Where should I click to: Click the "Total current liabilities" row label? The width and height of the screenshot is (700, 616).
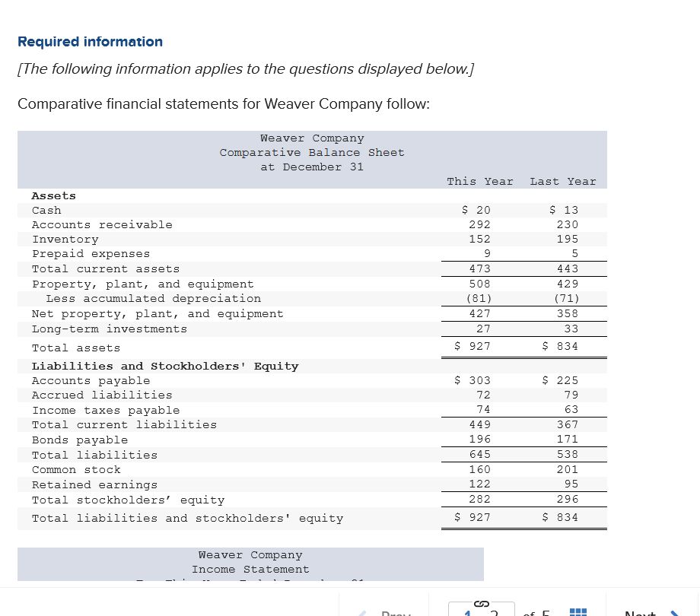tap(124, 424)
